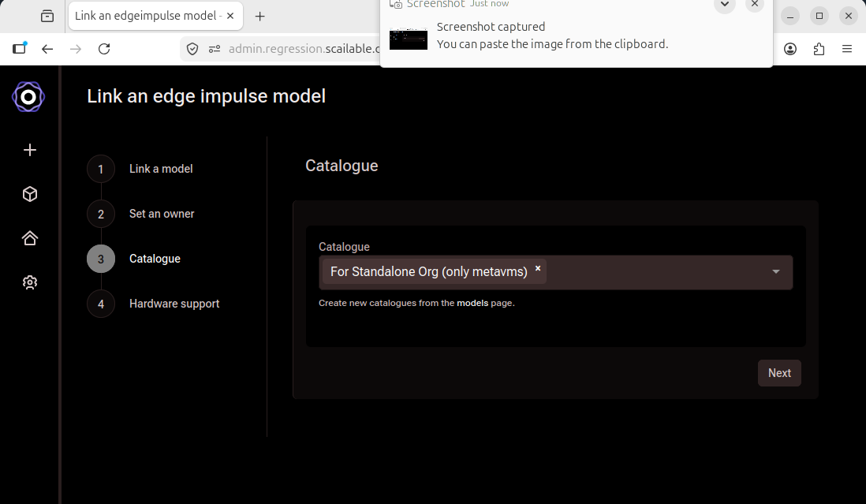Open the cube models sidebar icon
This screenshot has height=504, width=866.
pyautogui.click(x=30, y=194)
